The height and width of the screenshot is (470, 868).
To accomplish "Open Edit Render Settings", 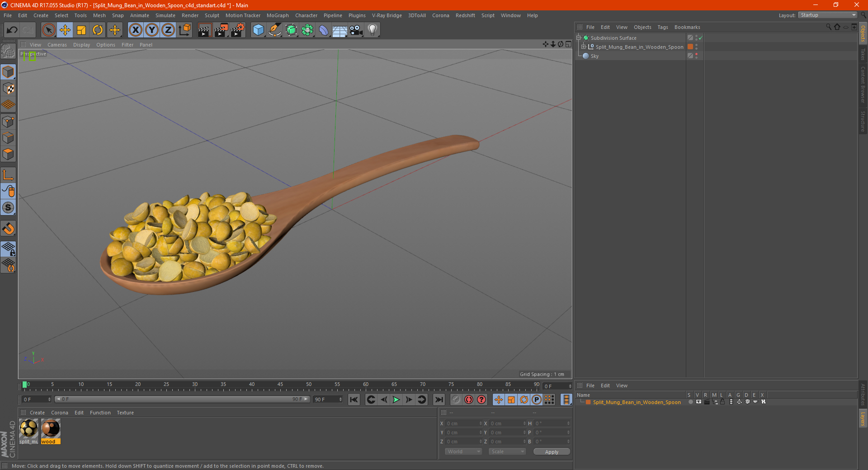I will pos(238,30).
